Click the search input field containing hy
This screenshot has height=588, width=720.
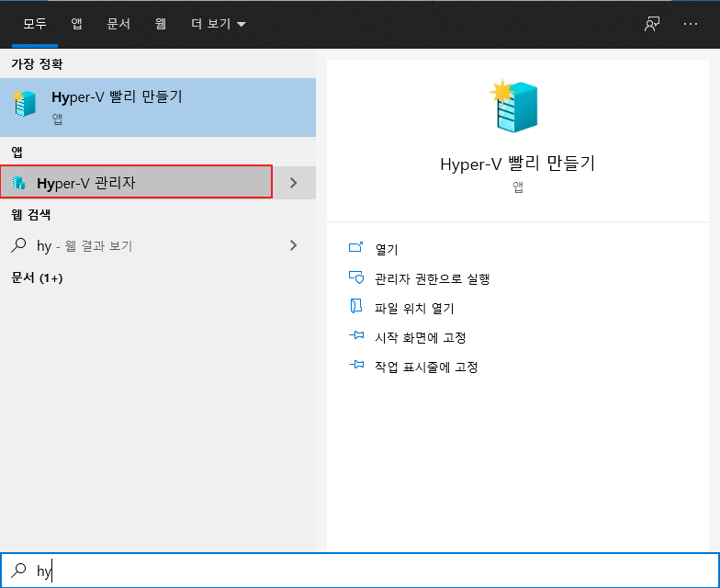click(x=360, y=570)
